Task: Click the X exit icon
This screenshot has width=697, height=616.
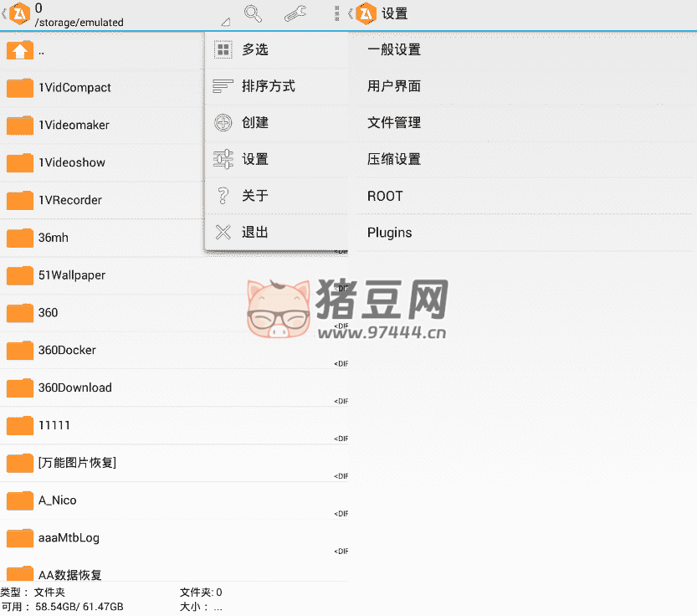Action: point(223,232)
